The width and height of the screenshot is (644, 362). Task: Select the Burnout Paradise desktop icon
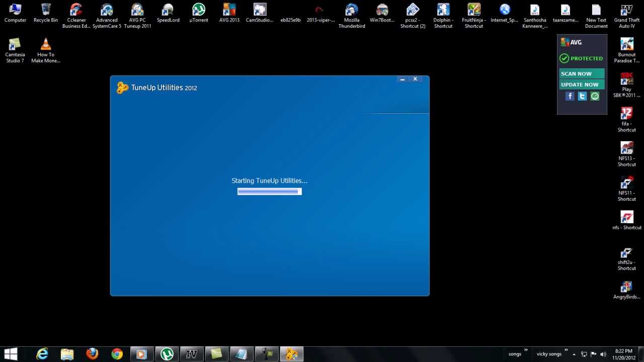click(627, 50)
